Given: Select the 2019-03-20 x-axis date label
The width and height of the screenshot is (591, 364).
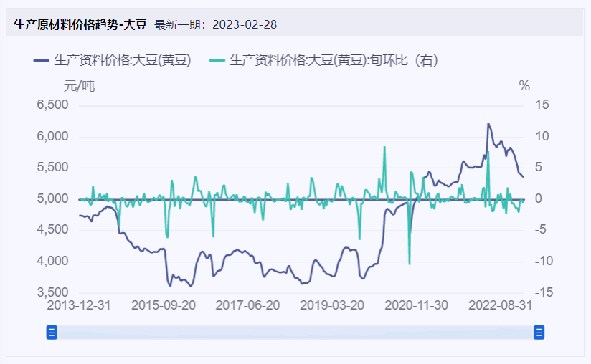Looking at the screenshot, I should 332,305.
